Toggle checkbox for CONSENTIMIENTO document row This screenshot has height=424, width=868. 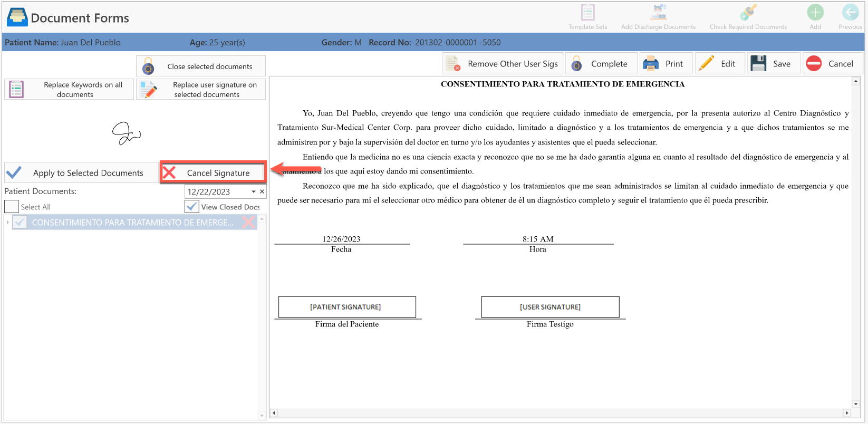(x=20, y=222)
